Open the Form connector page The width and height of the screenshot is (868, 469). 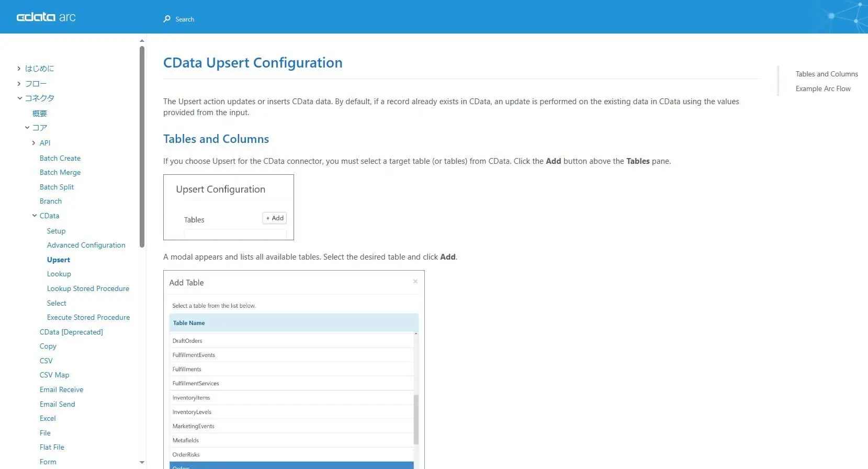(48, 462)
